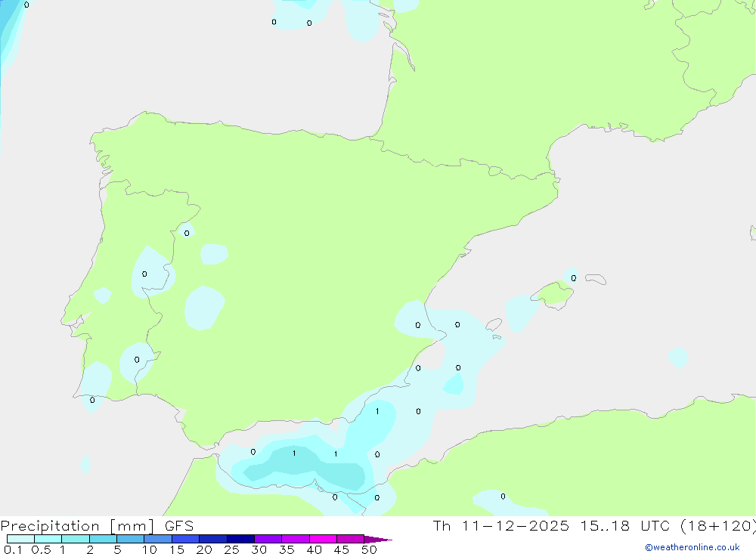Pick the 35–40 mm purple legend box
This screenshot has height=554, width=756.
tap(296, 539)
